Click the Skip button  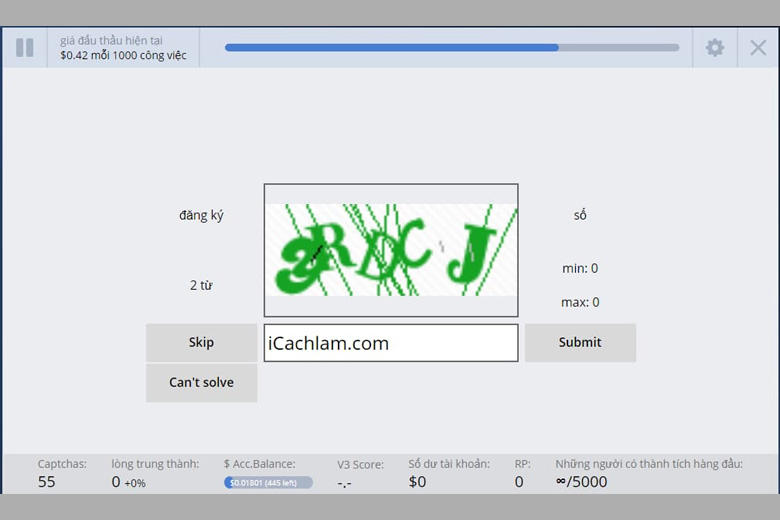201,342
